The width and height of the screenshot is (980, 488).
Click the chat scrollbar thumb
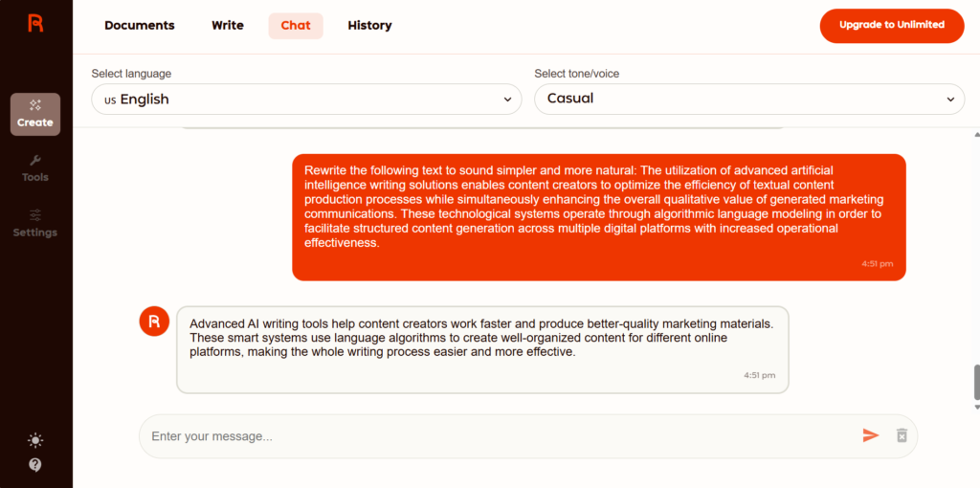click(x=976, y=382)
